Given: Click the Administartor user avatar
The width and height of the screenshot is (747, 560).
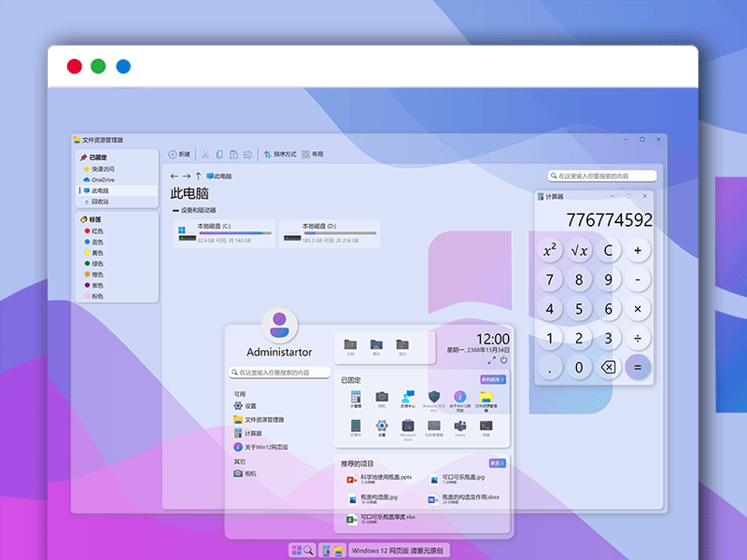Looking at the screenshot, I should (279, 325).
